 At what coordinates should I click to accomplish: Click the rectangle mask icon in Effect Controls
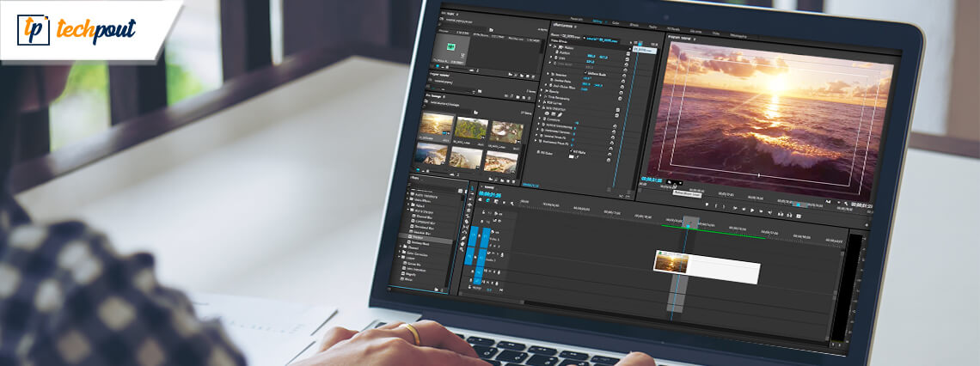[x=554, y=113]
